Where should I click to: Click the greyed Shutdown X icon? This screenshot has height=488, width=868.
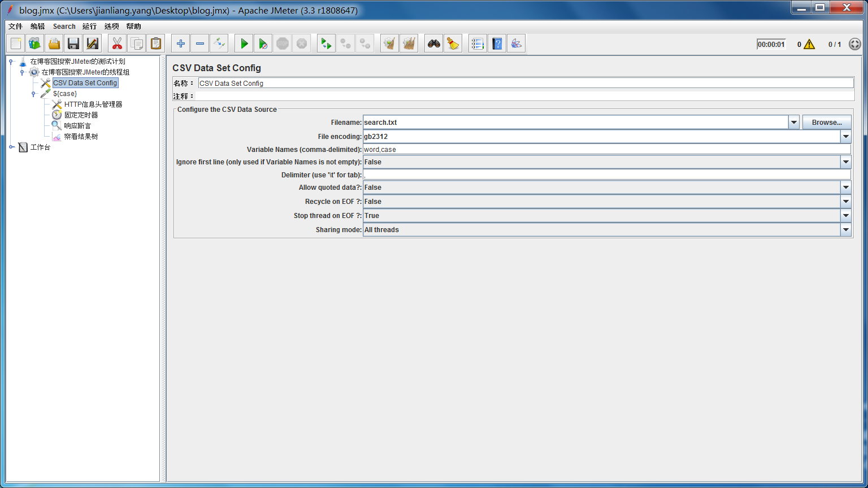pyautogui.click(x=302, y=43)
